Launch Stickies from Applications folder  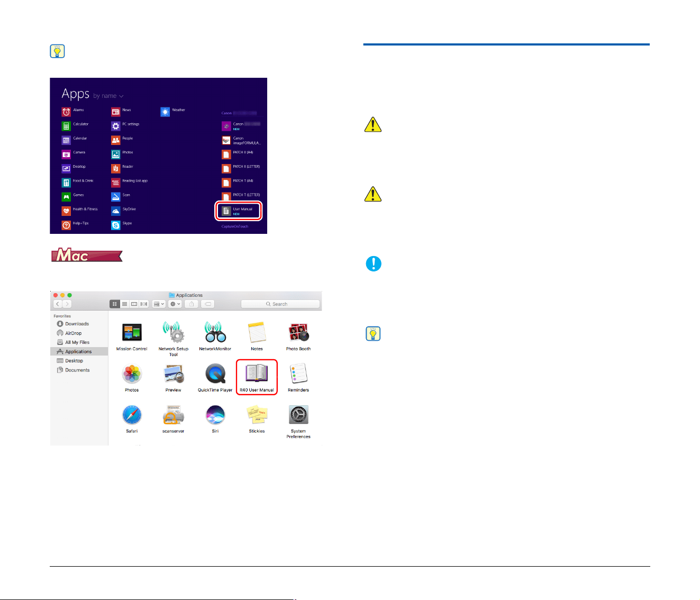(257, 419)
